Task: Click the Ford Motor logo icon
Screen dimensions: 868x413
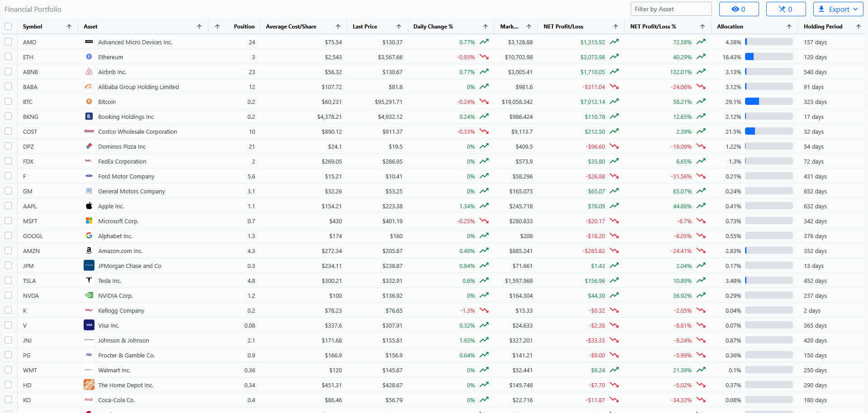Action: coord(89,176)
